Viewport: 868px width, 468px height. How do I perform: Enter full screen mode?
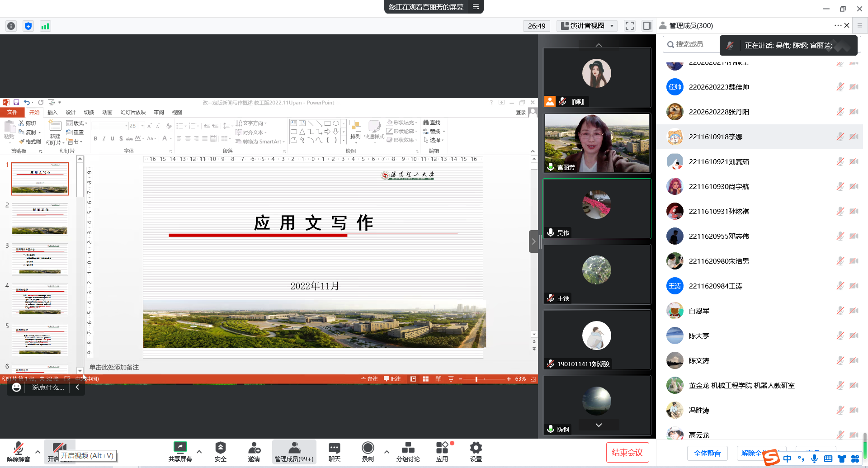point(629,26)
